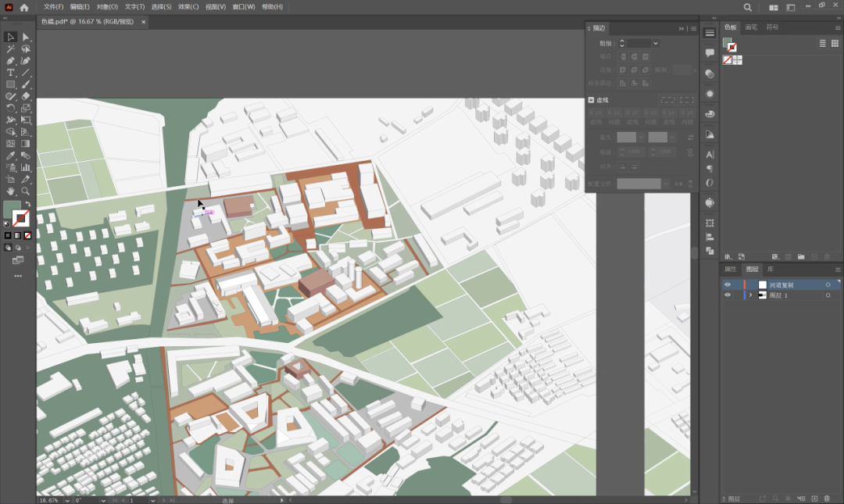Open zoom level dropdown at 16.67%
This screenshot has width=844, height=504.
67,500
